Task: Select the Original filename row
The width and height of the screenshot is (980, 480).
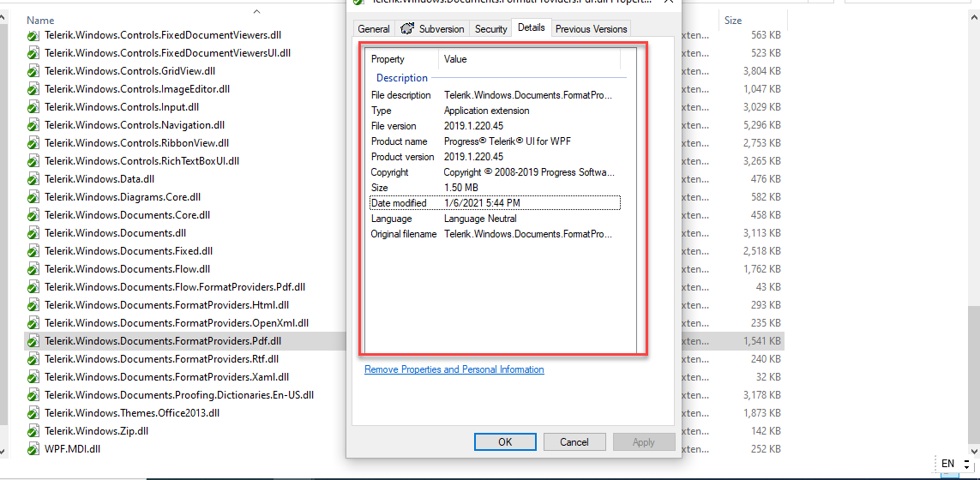Action: pyautogui.click(x=495, y=234)
